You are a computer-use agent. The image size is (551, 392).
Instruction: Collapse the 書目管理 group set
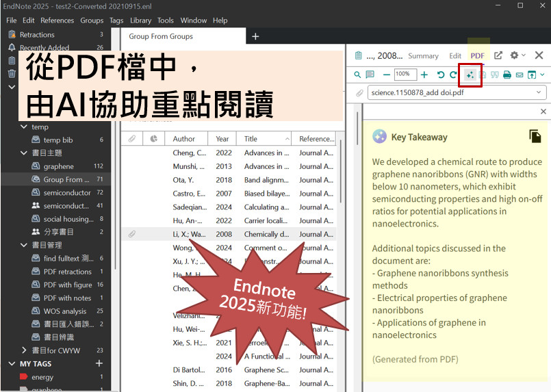tap(23, 245)
